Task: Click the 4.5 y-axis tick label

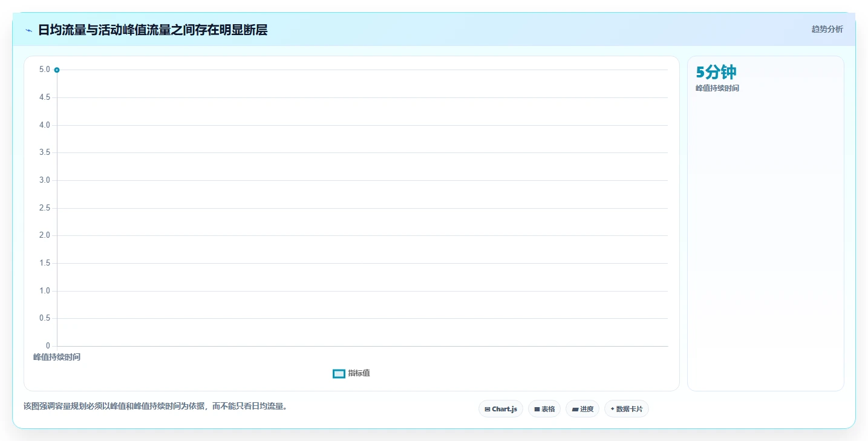Action: tap(45, 97)
